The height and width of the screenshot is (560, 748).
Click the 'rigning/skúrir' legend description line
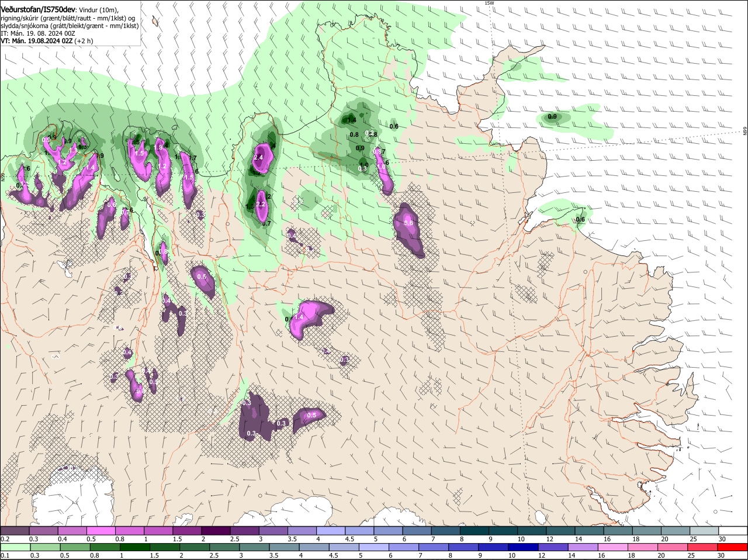pyautogui.click(x=68, y=18)
